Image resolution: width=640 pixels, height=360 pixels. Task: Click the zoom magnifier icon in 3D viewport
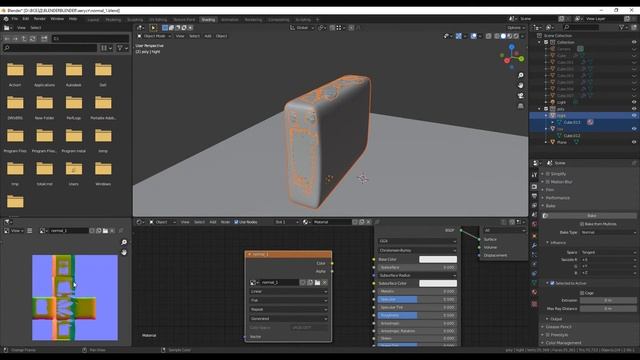(x=520, y=76)
